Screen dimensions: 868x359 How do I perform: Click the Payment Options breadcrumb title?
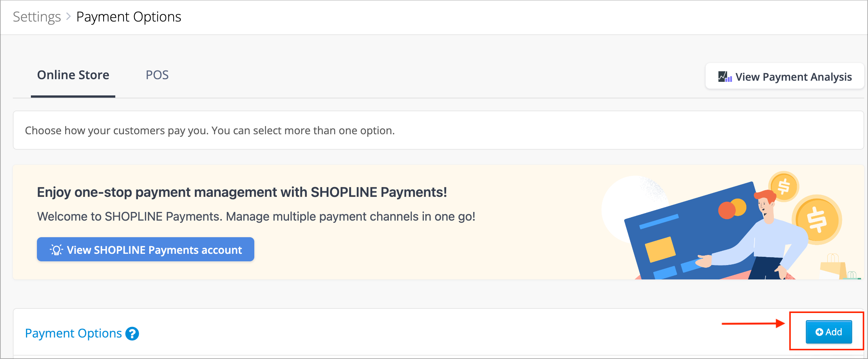pos(129,17)
